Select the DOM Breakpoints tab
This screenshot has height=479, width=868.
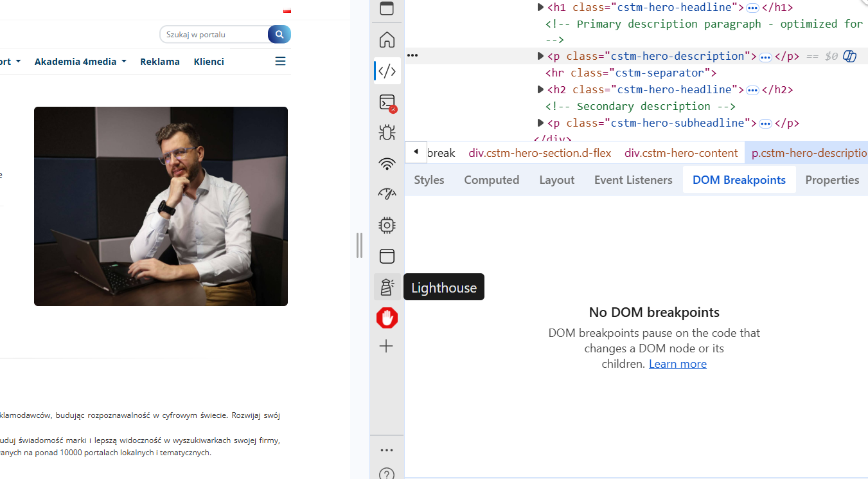click(739, 180)
